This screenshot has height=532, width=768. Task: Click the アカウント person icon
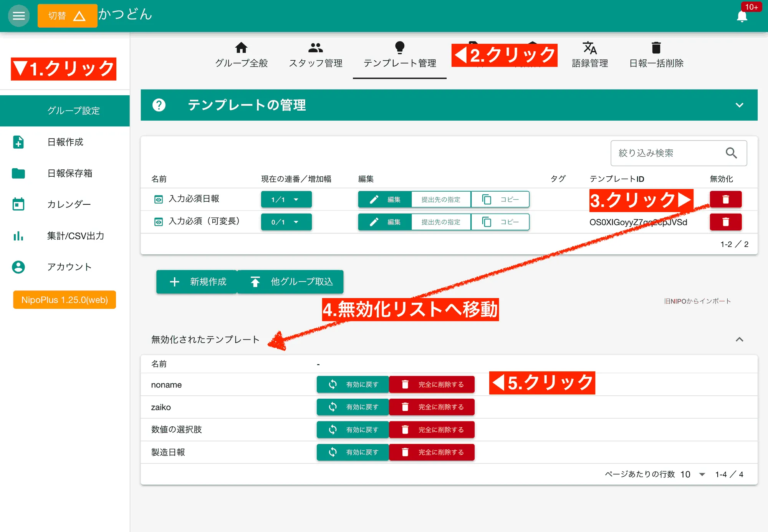click(18, 267)
